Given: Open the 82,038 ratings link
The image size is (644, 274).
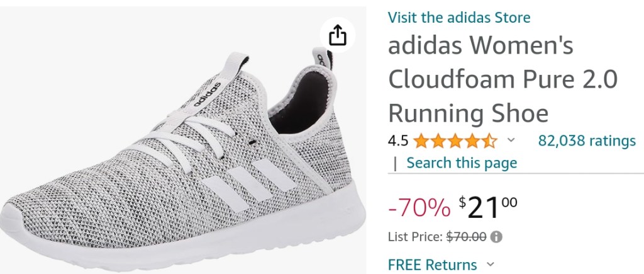Looking at the screenshot, I should 587,140.
